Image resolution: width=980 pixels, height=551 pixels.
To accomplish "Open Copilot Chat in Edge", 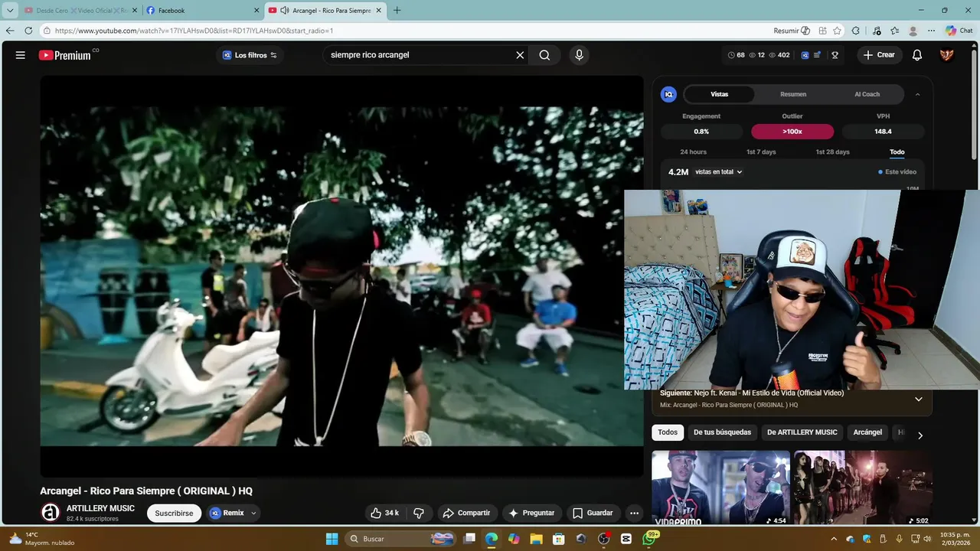I will click(959, 31).
